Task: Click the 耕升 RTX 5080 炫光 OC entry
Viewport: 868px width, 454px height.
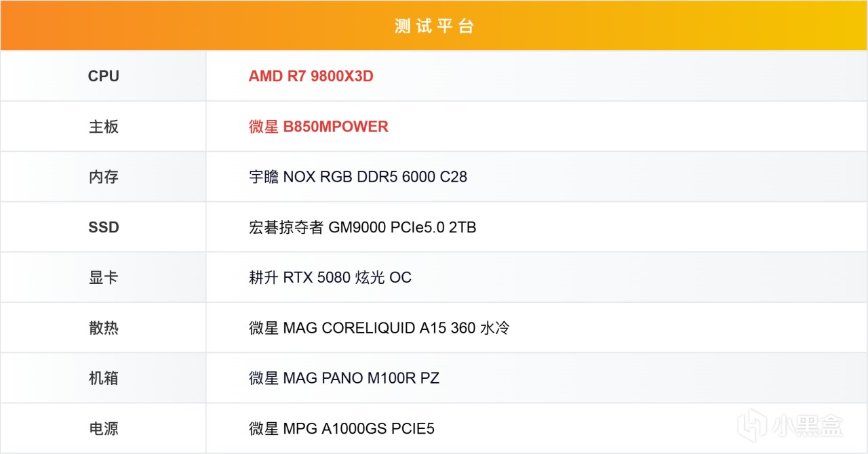Action: (x=330, y=278)
